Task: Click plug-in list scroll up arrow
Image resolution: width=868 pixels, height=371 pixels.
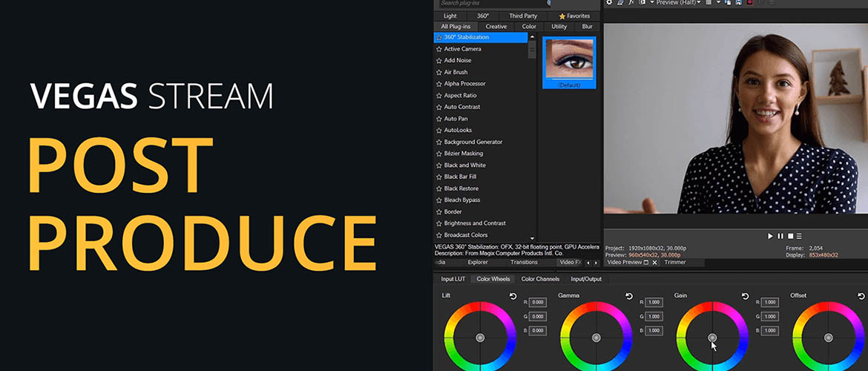Action: pos(533,36)
